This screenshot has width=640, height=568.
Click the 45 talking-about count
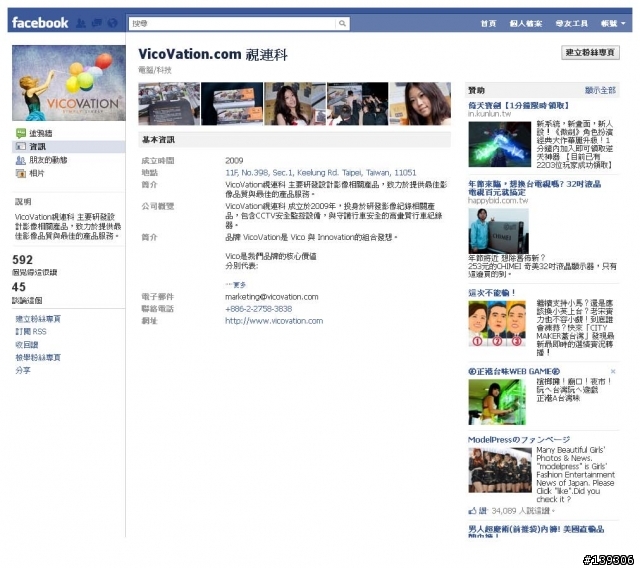pos(19,287)
